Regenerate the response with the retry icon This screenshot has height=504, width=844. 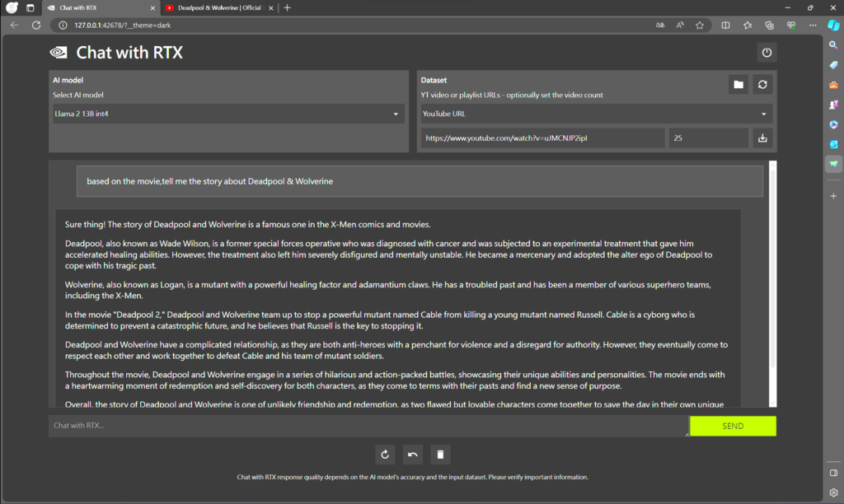pyautogui.click(x=384, y=454)
